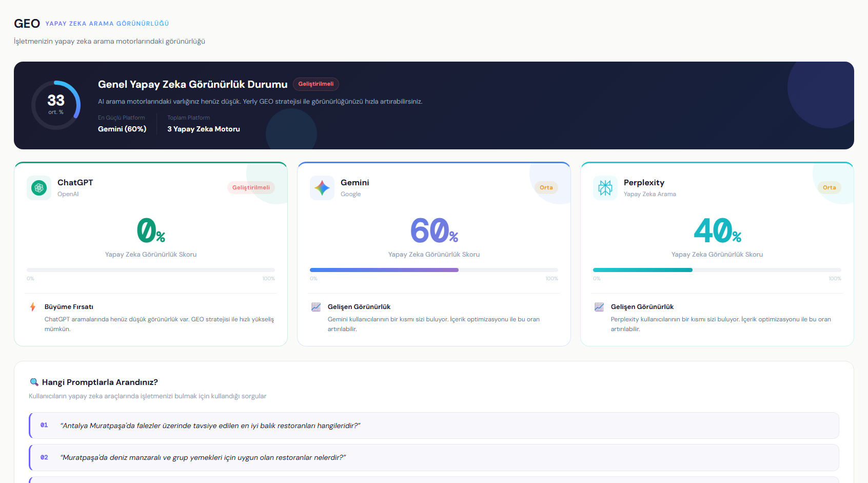Image resolution: width=868 pixels, height=483 pixels.
Task: Click the ChatGPT visibility progress bar
Action: tap(151, 270)
